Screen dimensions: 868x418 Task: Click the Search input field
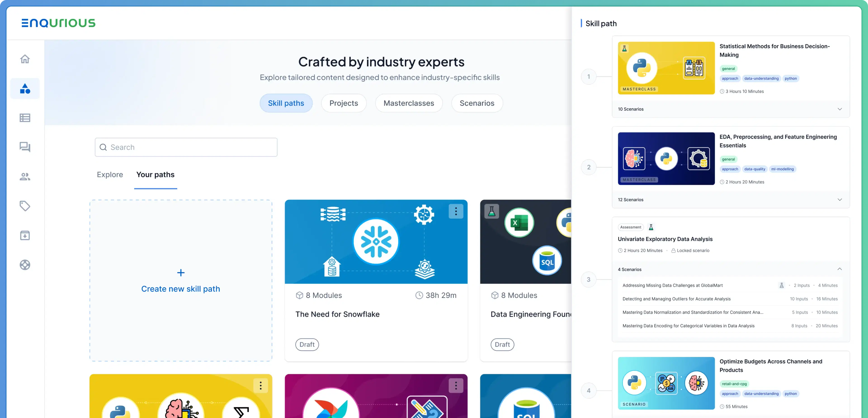point(186,147)
